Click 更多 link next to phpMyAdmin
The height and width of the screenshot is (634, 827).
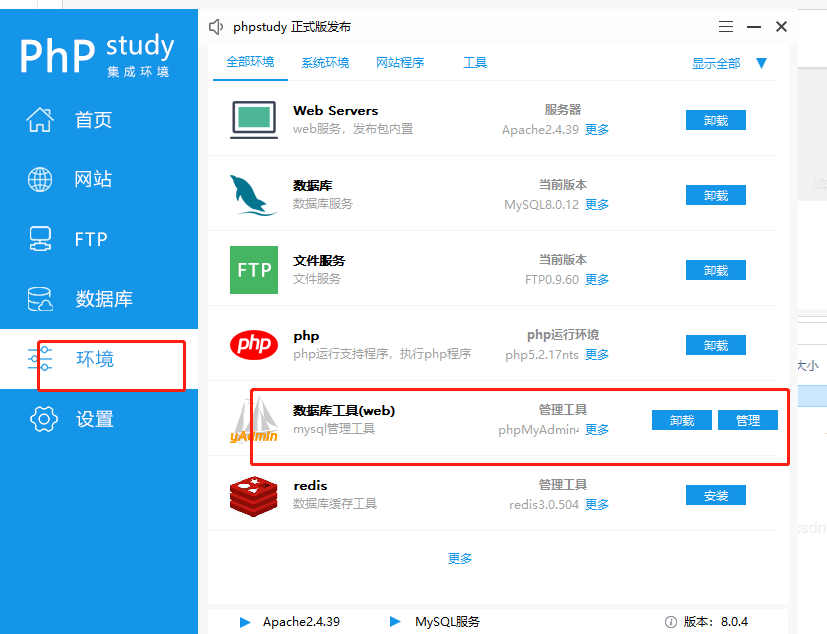(x=597, y=430)
